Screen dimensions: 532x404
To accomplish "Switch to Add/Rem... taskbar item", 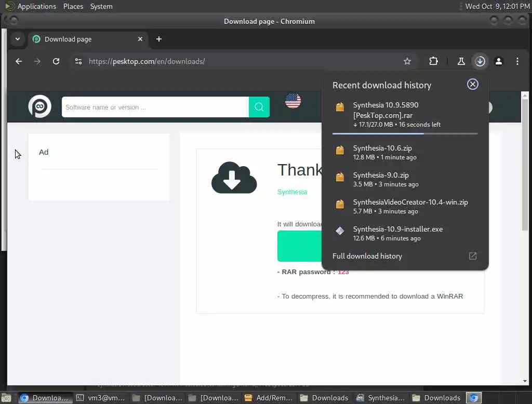I will coord(269,398).
